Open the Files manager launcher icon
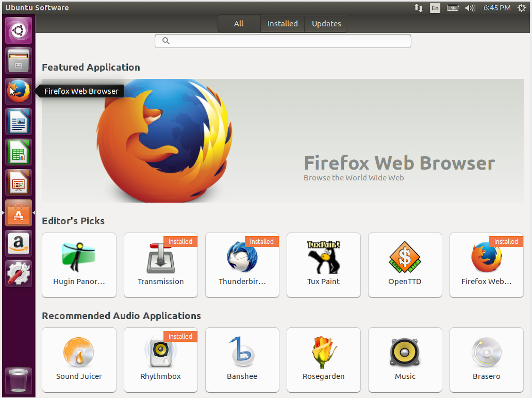 [x=18, y=61]
